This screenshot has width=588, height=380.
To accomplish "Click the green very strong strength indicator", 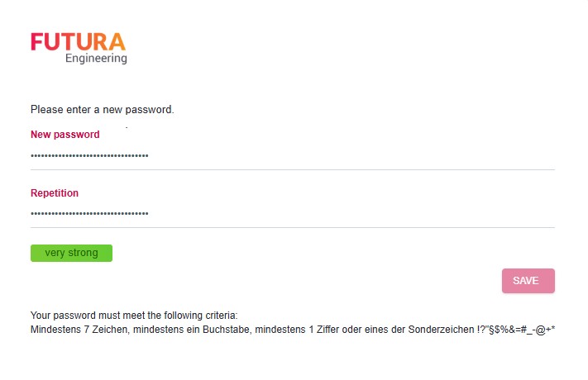I will pyautogui.click(x=71, y=253).
